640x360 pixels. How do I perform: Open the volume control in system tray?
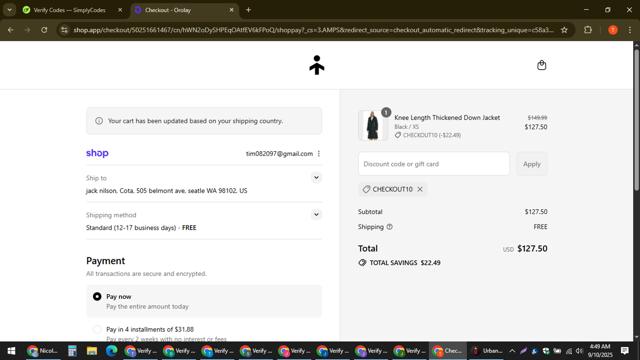579,351
